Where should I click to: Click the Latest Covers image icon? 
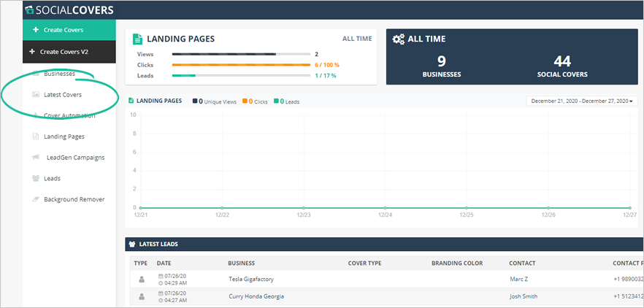click(36, 95)
